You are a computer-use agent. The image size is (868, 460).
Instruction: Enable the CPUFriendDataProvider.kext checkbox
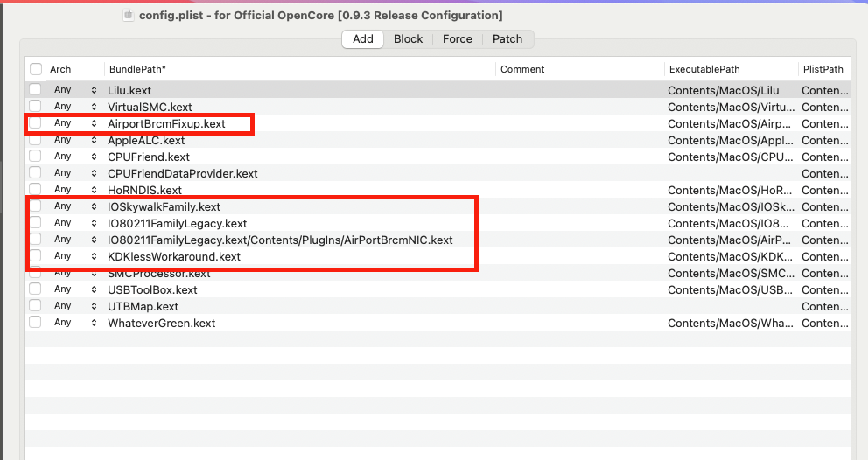pos(35,172)
